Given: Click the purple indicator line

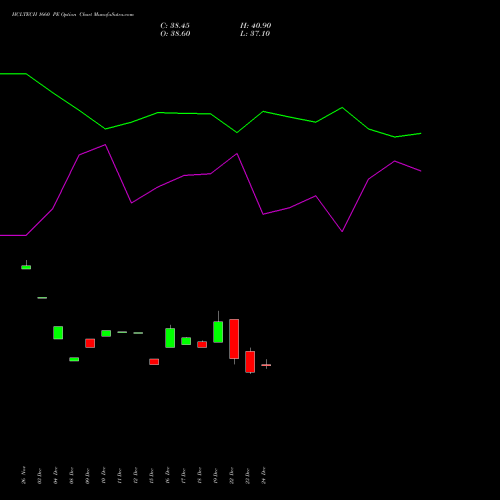Looking at the screenshot, I should (210, 174).
